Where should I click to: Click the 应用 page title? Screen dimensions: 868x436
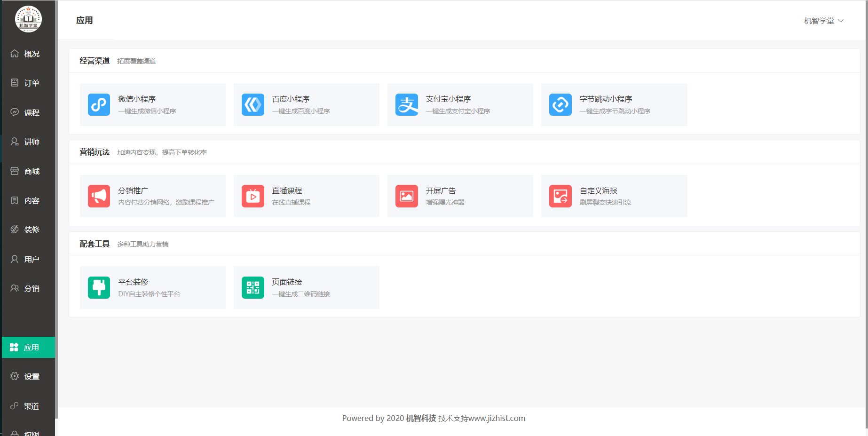tap(85, 20)
